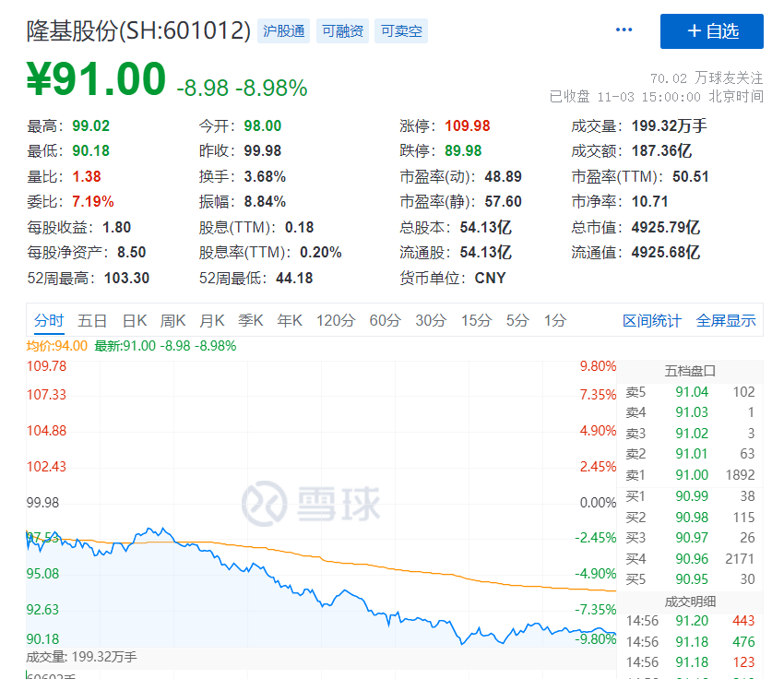The image size is (784, 679).
Task: Click the 最高 value 99.02
Action: pyautogui.click(x=90, y=125)
